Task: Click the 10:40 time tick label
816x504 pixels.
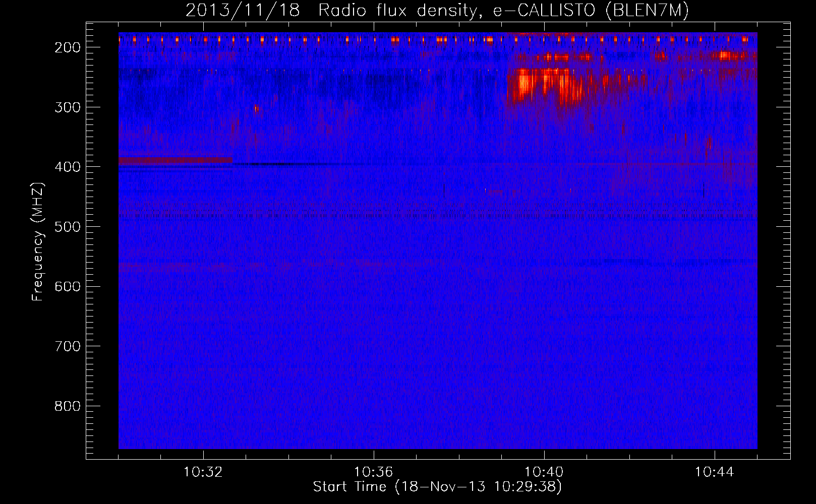Action: click(544, 472)
